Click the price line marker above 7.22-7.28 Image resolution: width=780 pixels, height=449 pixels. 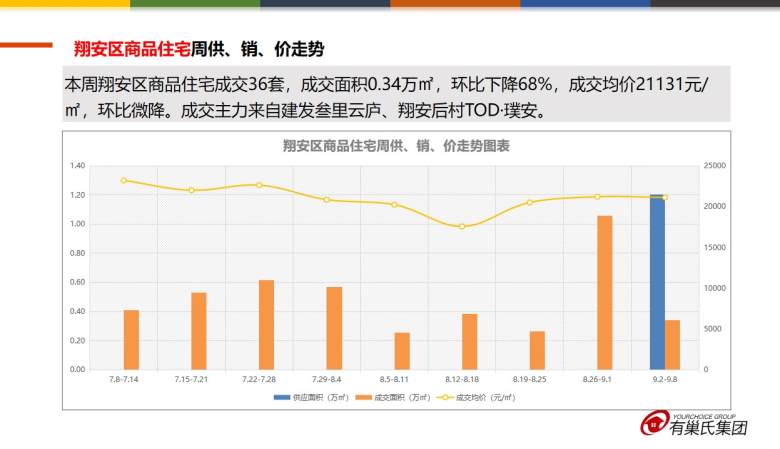(x=259, y=185)
